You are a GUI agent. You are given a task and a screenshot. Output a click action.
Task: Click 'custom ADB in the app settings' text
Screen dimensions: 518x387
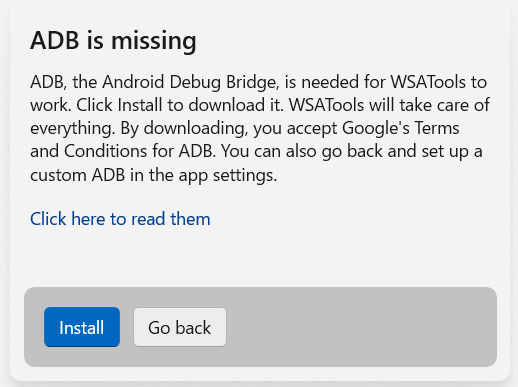click(x=153, y=175)
